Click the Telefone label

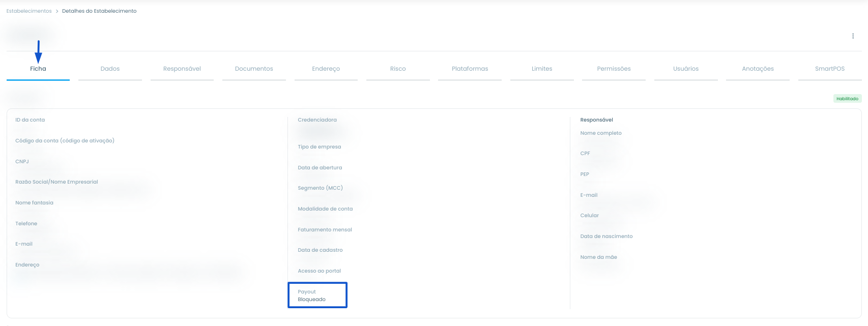[x=26, y=224]
